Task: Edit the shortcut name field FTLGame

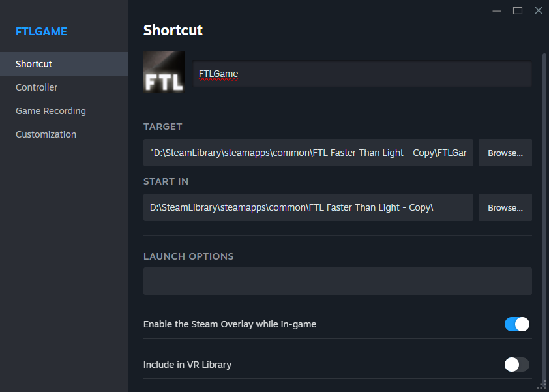Action: (362, 74)
